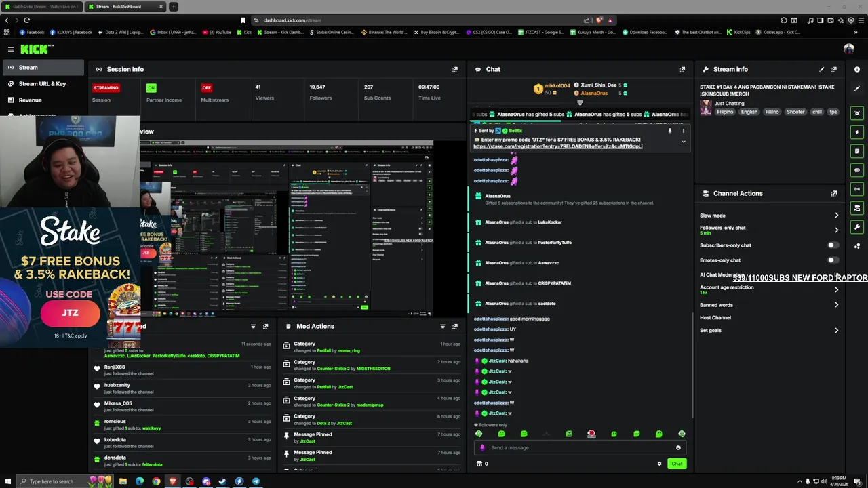The width and height of the screenshot is (868, 488).
Task: Expand the top gifters leaderboard arrow
Action: click(x=580, y=103)
